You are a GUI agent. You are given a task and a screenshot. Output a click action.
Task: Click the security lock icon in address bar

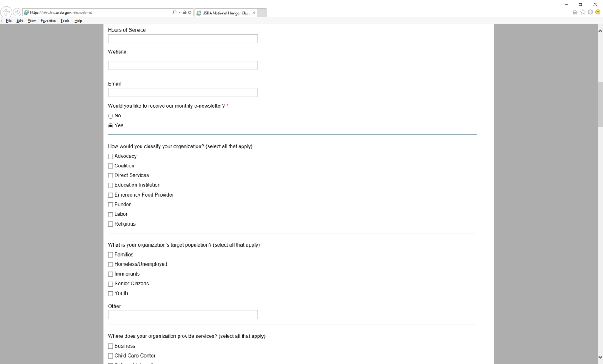pyautogui.click(x=184, y=12)
